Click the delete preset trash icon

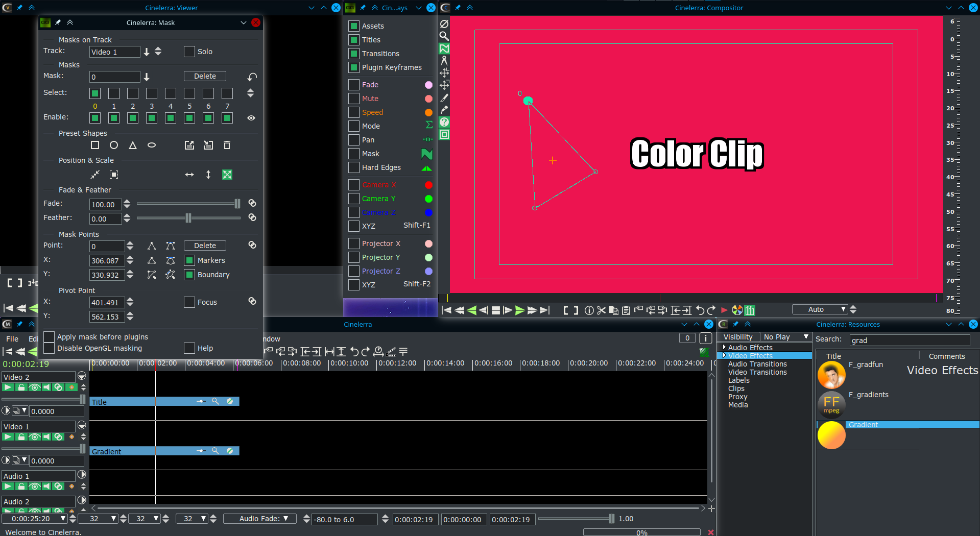[x=227, y=145]
